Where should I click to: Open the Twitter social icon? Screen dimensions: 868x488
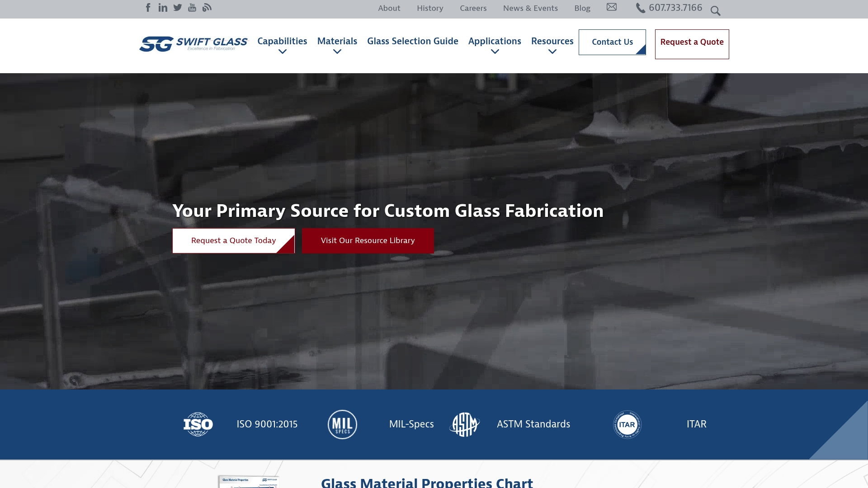178,8
